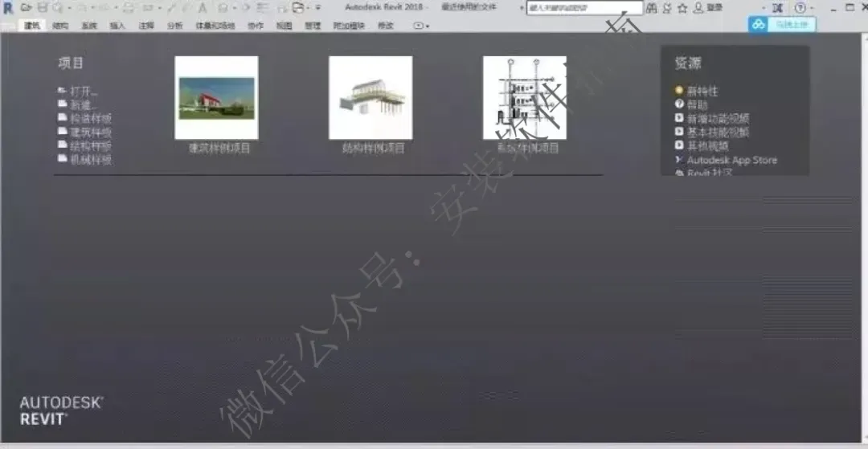Click the Save icon in quick access toolbar

tap(43, 8)
